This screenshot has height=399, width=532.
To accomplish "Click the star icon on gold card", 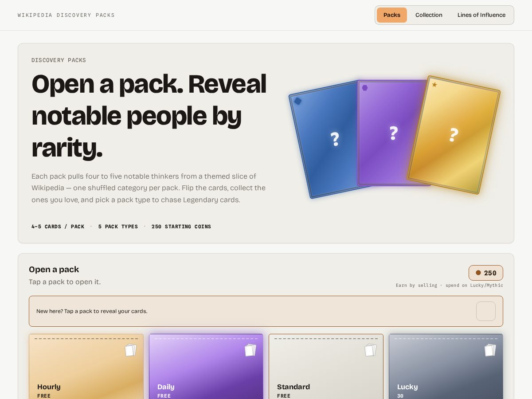I will tap(434, 85).
